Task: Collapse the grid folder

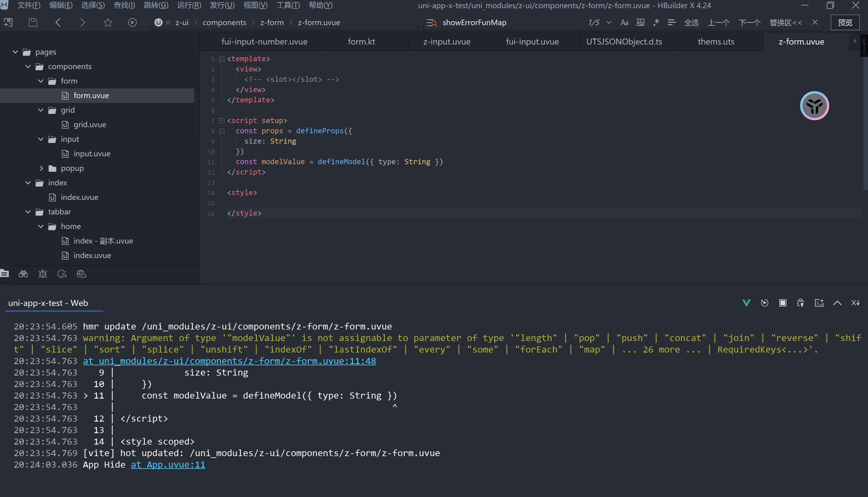Action: (41, 110)
